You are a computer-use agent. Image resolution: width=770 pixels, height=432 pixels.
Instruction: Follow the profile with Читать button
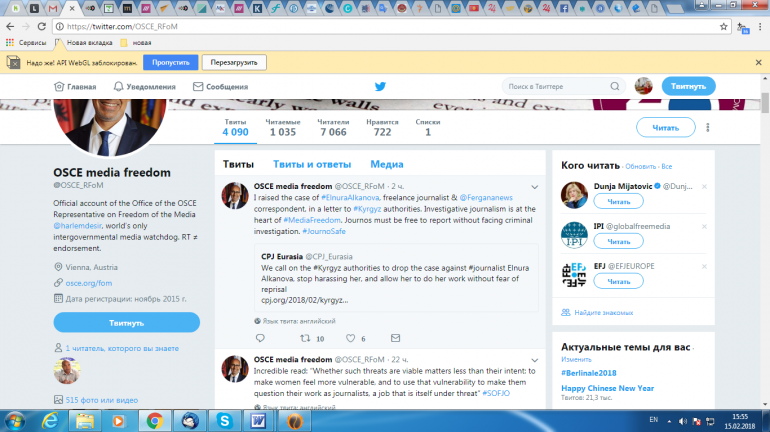coord(665,128)
